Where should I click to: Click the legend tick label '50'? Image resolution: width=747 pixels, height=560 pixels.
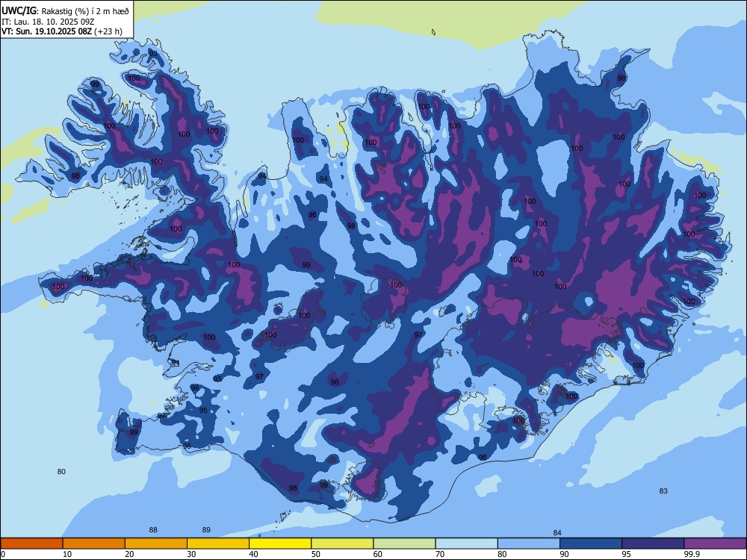[x=316, y=554]
